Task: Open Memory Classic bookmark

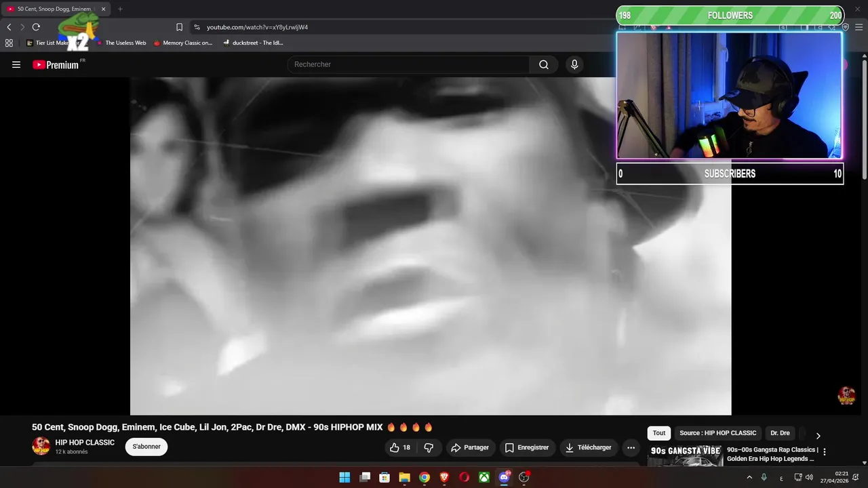Action: point(183,43)
